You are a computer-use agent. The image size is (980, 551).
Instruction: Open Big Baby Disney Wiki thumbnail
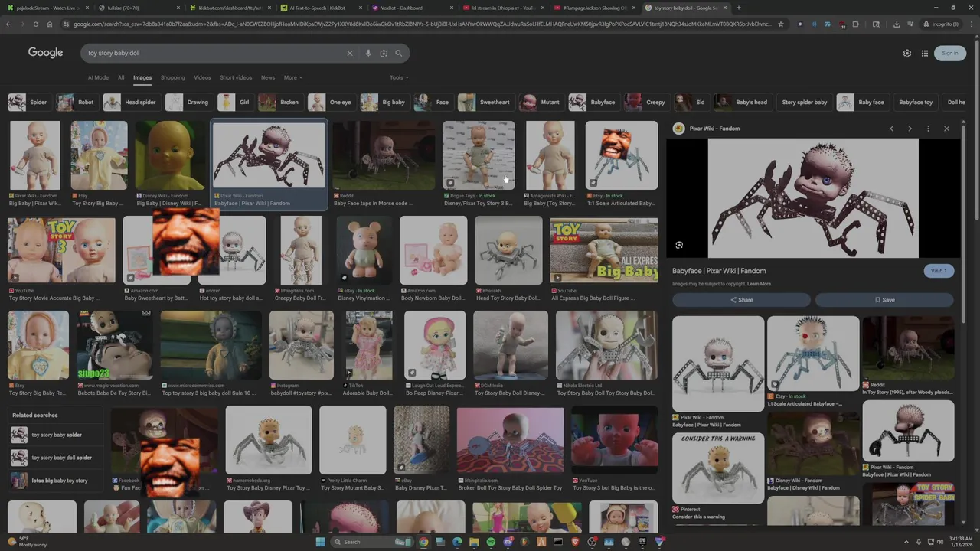click(170, 155)
